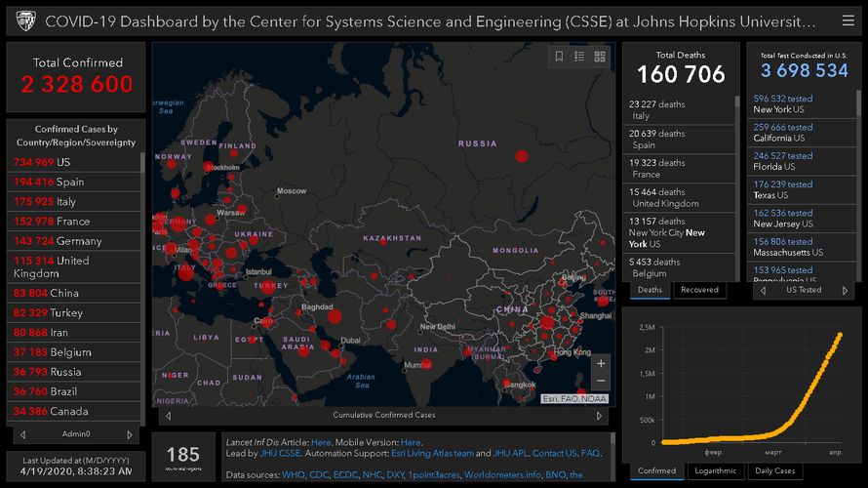Select the Deaths tab
This screenshot has height=488, width=868.
coord(650,290)
